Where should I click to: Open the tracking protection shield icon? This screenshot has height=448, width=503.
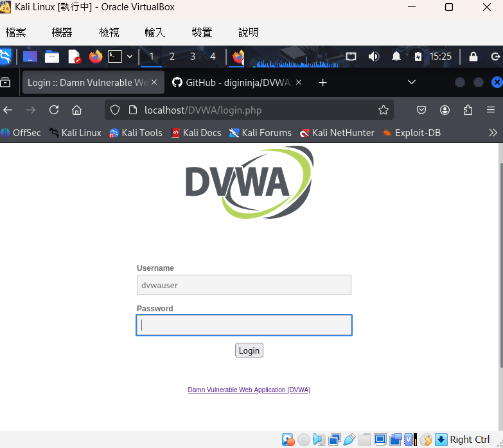point(115,110)
